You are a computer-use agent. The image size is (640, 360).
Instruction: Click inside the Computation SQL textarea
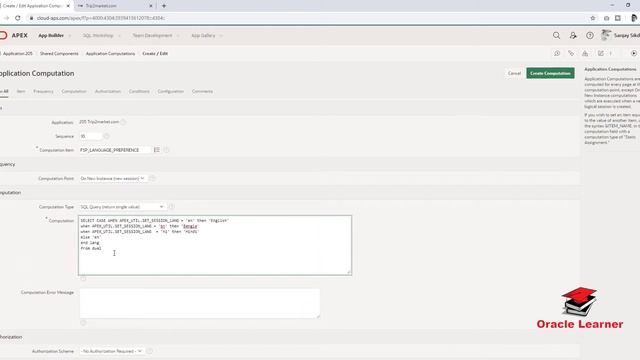click(215, 245)
